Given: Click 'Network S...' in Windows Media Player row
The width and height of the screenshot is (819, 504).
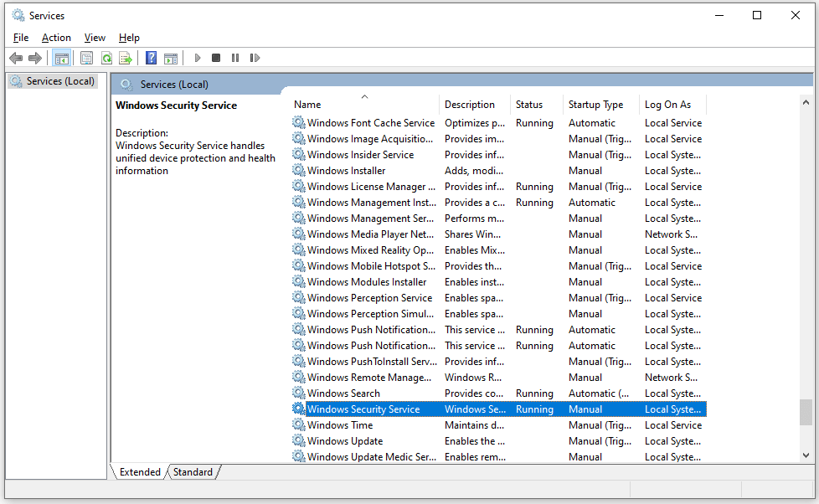Looking at the screenshot, I should coord(671,234).
